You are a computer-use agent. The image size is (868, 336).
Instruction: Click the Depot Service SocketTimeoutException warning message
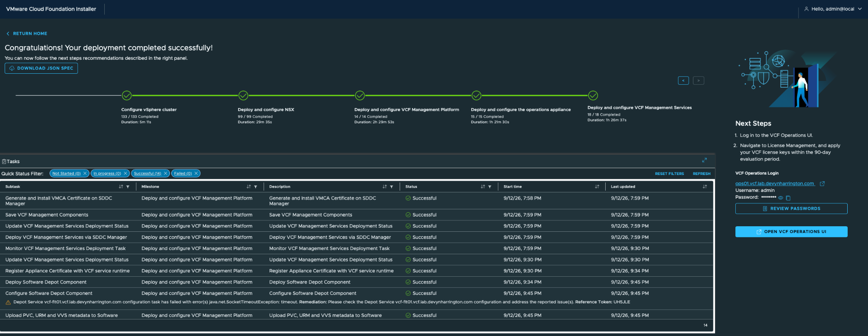[322, 302]
